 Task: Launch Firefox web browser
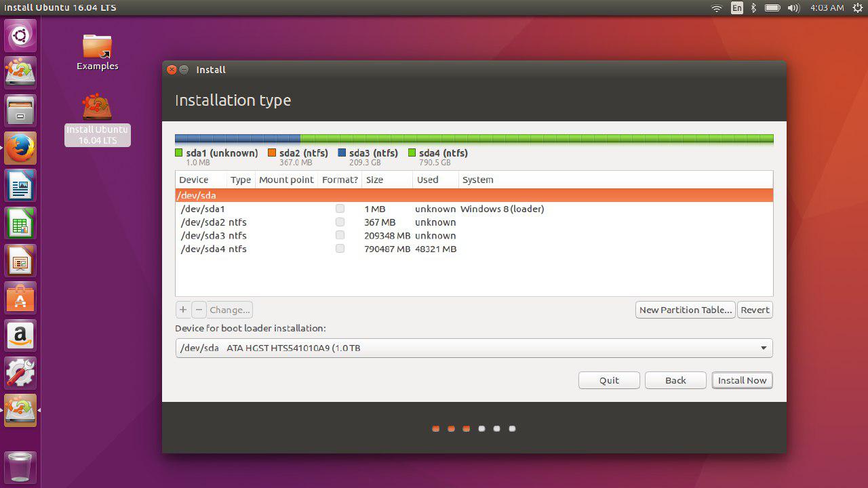point(20,148)
